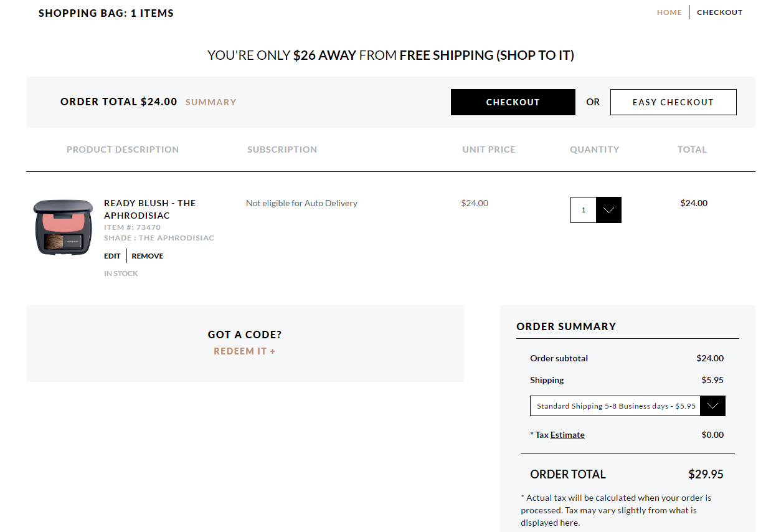Viewport: 771px width, 532px height.
Task: Click the Shopping Bag: 1 Items heading
Action: [x=106, y=13]
